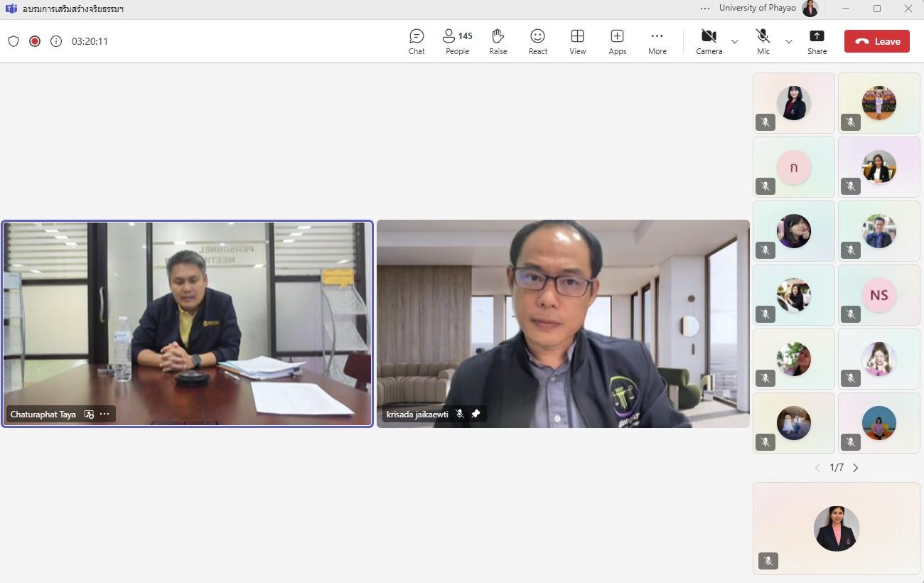The height and width of the screenshot is (583, 924).
Task: Click the recording indicator icon
Action: 34,41
